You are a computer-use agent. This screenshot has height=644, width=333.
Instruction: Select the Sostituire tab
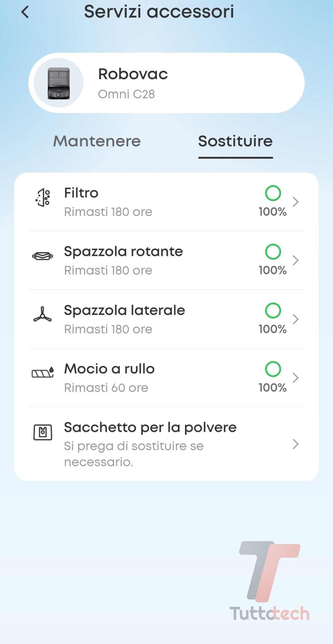coord(235,141)
